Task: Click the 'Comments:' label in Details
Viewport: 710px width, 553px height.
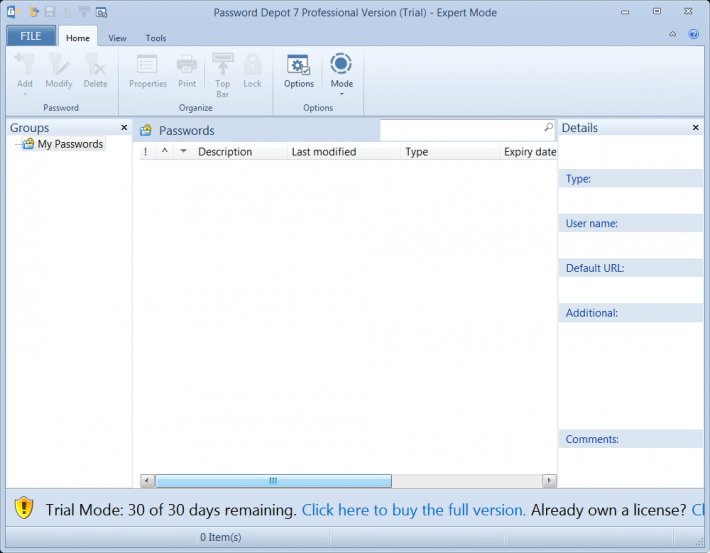Action: coord(592,439)
